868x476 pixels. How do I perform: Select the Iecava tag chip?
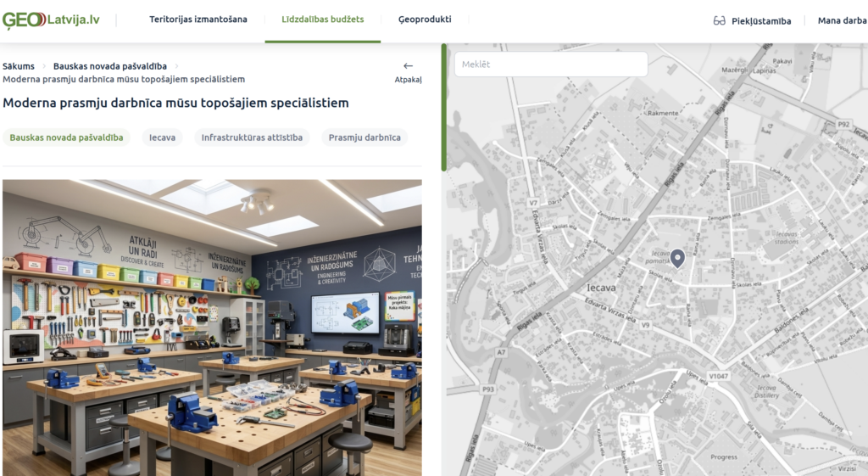coord(162,137)
